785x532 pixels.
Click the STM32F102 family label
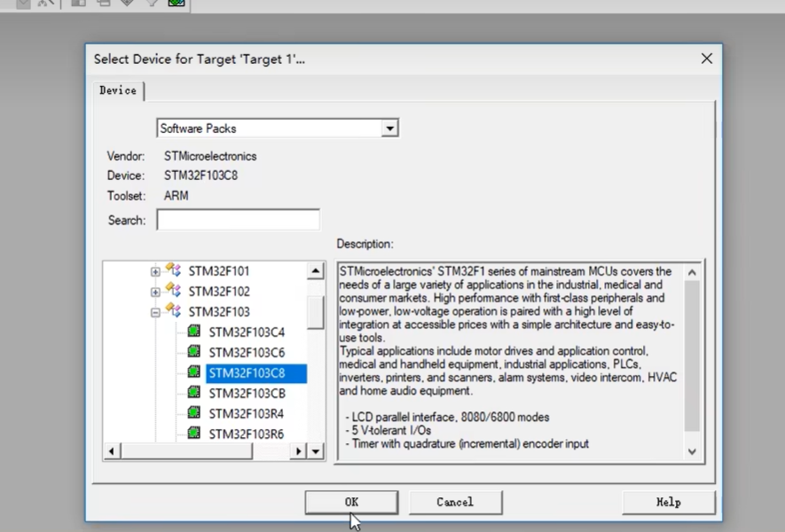(x=219, y=292)
